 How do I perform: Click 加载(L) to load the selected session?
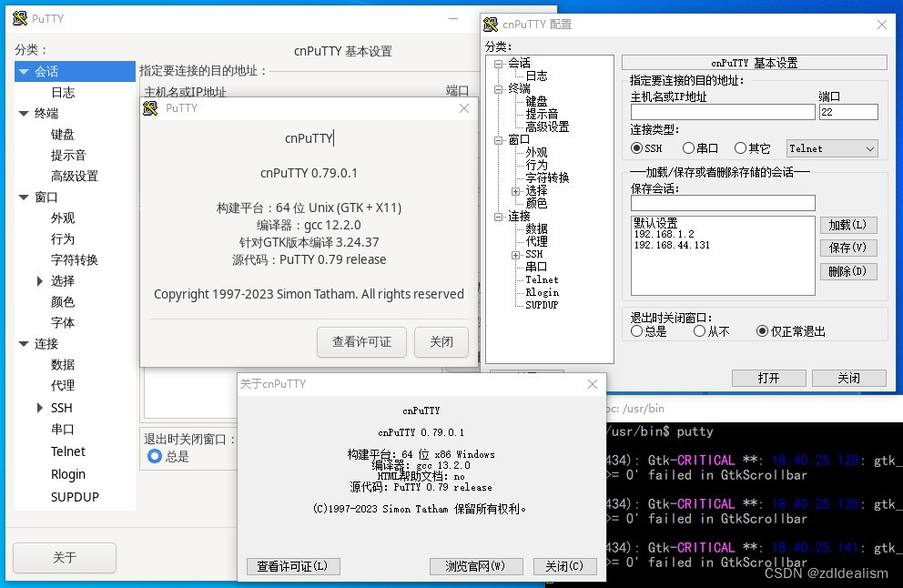(x=847, y=225)
